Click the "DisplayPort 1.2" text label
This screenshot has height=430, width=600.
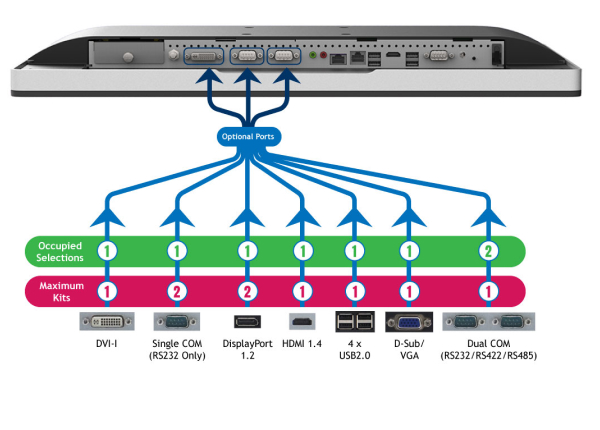pyautogui.click(x=246, y=350)
